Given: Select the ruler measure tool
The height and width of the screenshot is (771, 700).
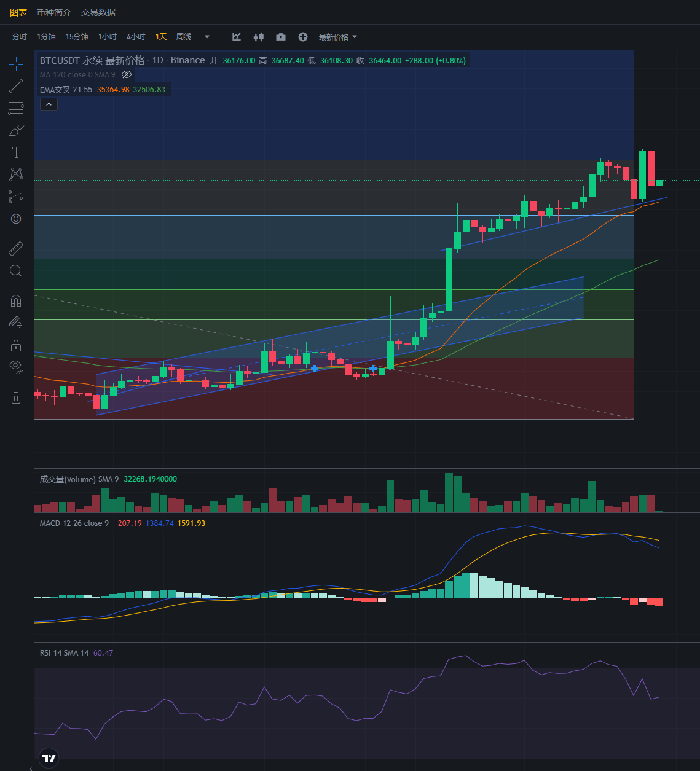Looking at the screenshot, I should [x=16, y=249].
